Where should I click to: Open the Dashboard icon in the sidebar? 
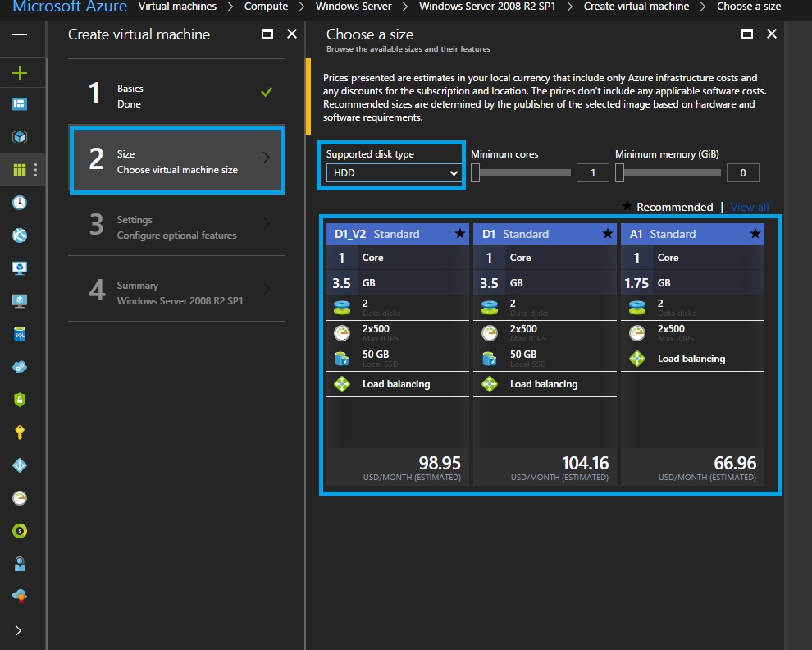[x=20, y=104]
